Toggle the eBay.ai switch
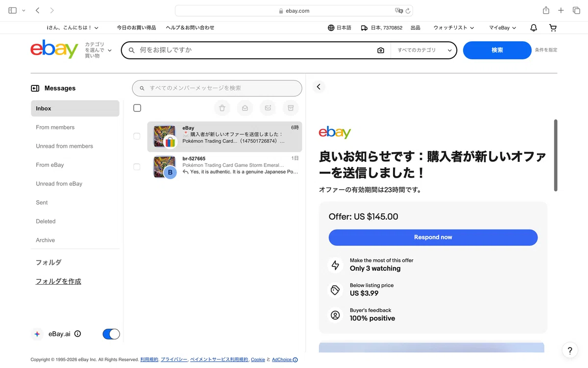Screen dimensions: 588x368 (x=111, y=334)
